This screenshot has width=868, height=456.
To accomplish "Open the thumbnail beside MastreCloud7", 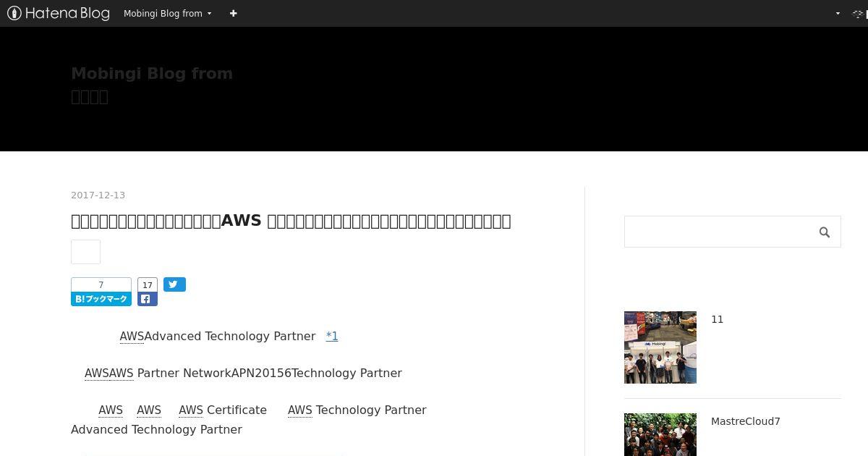I will [x=660, y=434].
